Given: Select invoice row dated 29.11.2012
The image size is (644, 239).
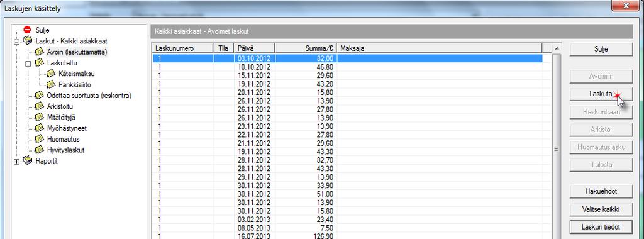Looking at the screenshot, I should (347, 177).
